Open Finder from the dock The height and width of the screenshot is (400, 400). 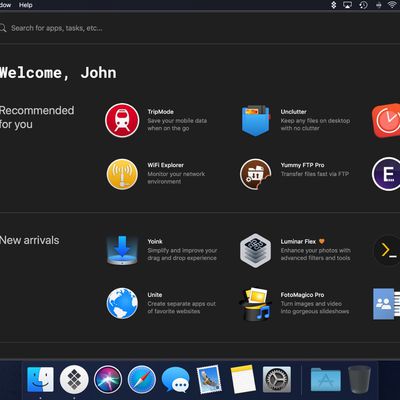pyautogui.click(x=40, y=379)
